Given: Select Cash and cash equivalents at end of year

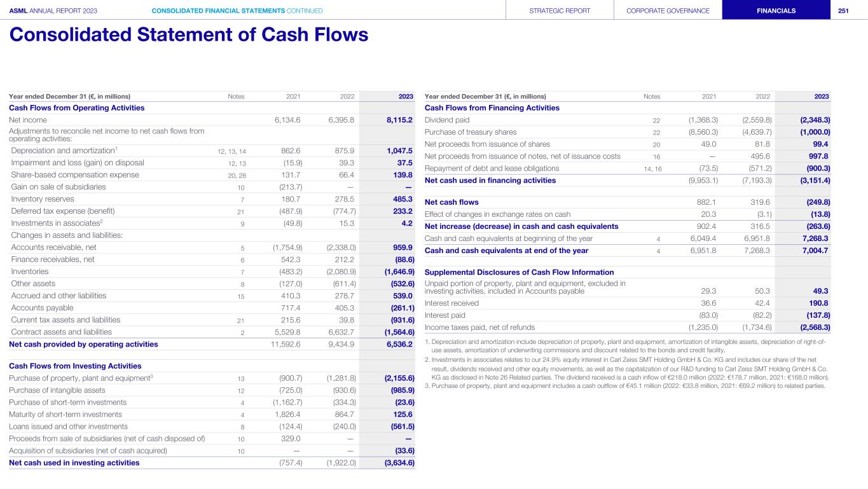Looking at the screenshot, I should 506,251.
